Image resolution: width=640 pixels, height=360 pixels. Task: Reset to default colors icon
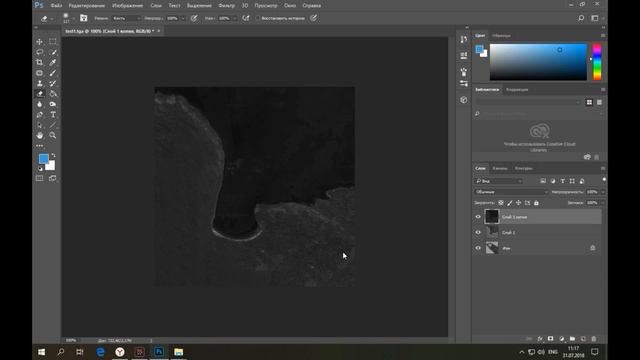40,168
